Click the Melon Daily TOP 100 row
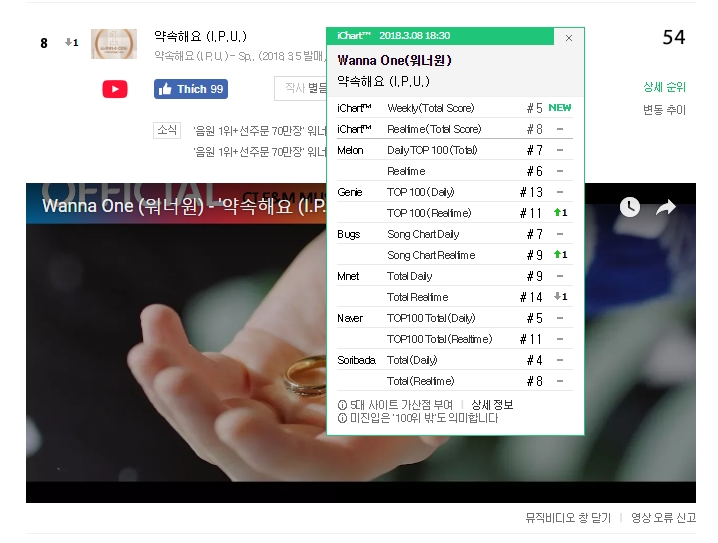Image resolution: width=718 pixels, height=543 pixels. tap(455, 150)
